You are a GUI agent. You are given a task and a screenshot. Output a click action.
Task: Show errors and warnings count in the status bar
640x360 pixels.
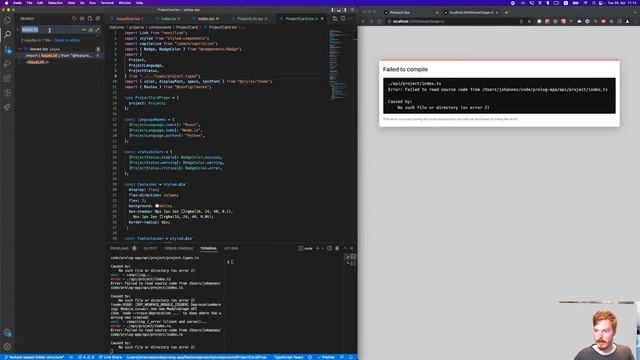[86, 357]
